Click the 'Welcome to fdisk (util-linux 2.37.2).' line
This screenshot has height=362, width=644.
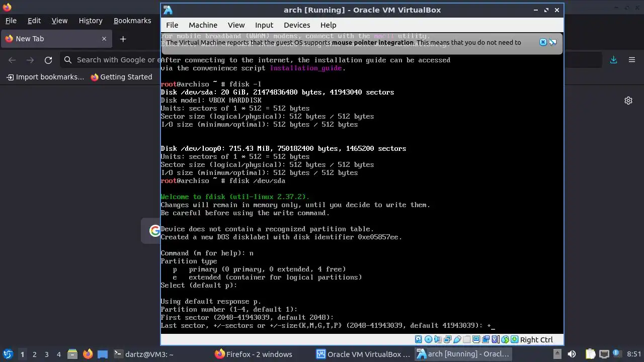coord(235,197)
